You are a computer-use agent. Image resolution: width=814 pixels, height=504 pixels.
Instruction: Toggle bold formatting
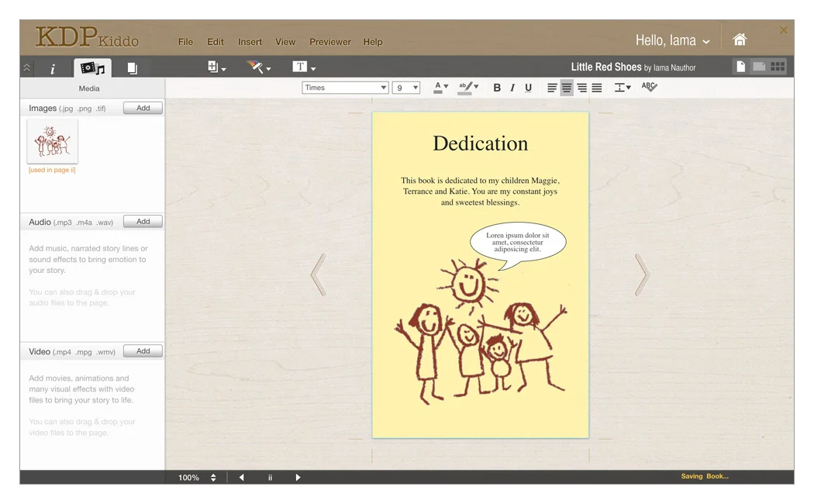click(497, 88)
